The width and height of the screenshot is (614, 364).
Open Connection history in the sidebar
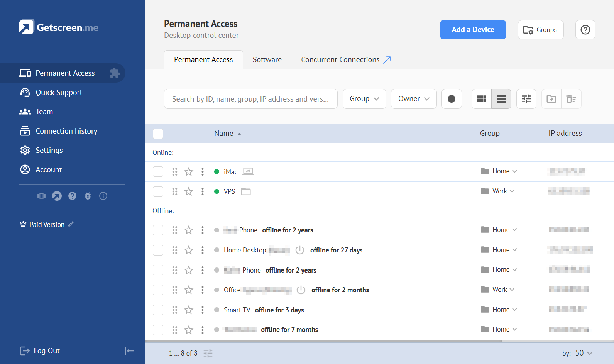pyautogui.click(x=66, y=131)
